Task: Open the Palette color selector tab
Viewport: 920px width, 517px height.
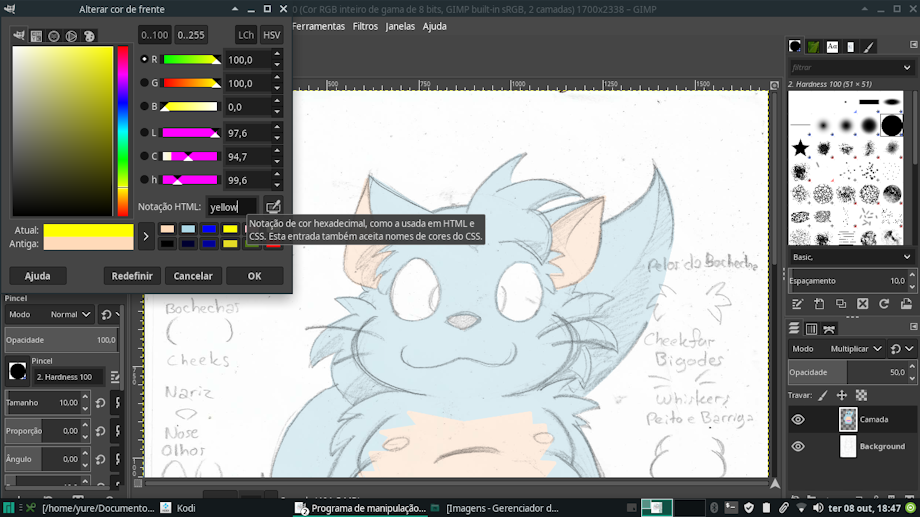Action: [89, 36]
